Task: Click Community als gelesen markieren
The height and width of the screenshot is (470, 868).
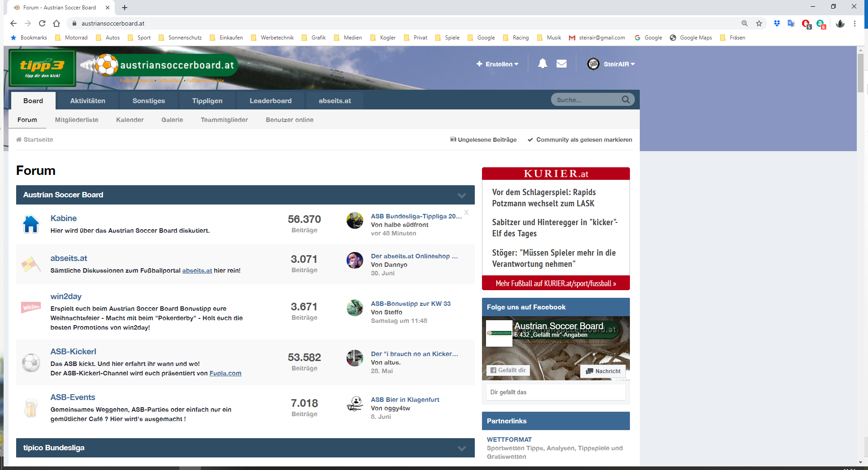Action: click(x=580, y=139)
